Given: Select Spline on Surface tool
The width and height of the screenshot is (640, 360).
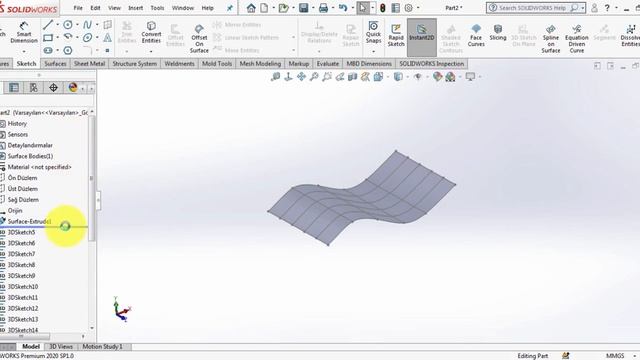Looking at the screenshot, I should point(551,38).
